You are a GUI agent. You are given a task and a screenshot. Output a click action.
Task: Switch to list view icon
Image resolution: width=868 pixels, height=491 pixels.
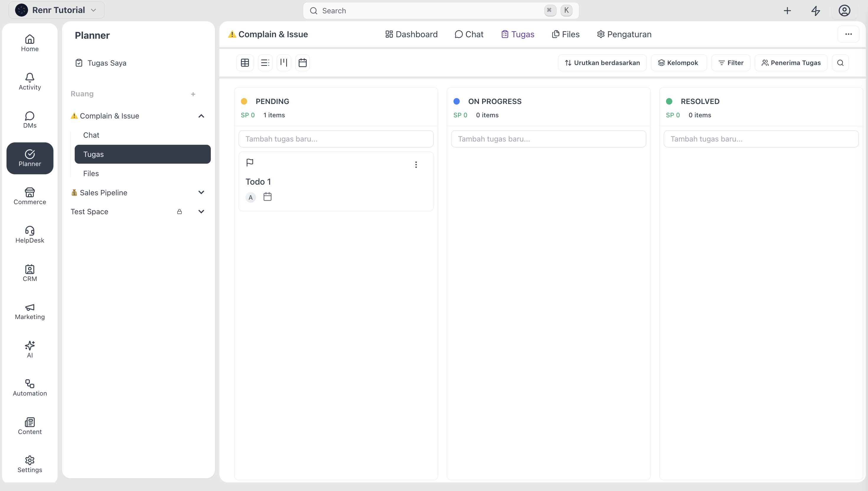tap(265, 63)
